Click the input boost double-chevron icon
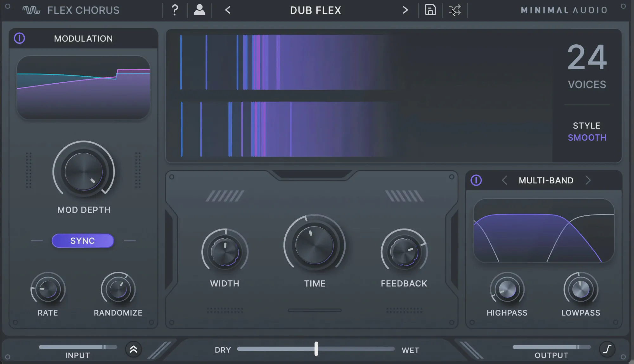The image size is (634, 364). (x=133, y=349)
